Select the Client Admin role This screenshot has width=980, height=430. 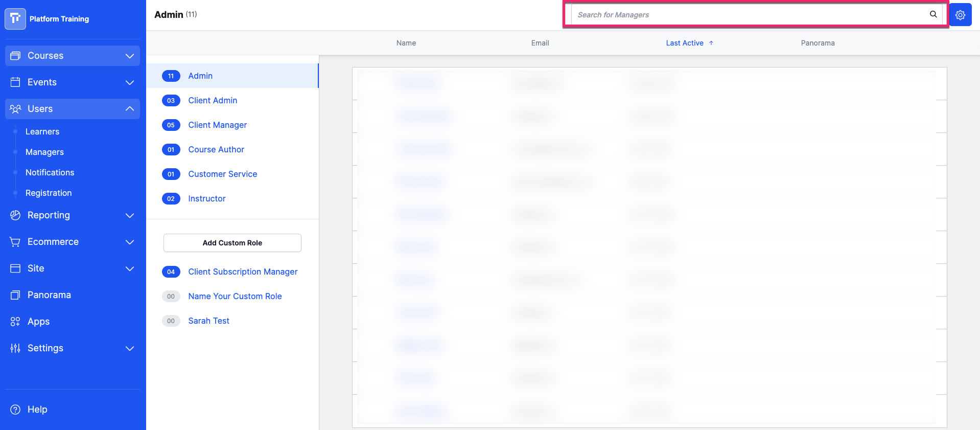pos(213,100)
